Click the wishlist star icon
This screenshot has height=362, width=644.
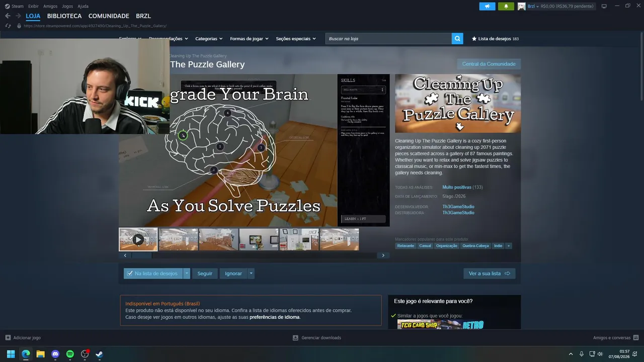coord(474,39)
